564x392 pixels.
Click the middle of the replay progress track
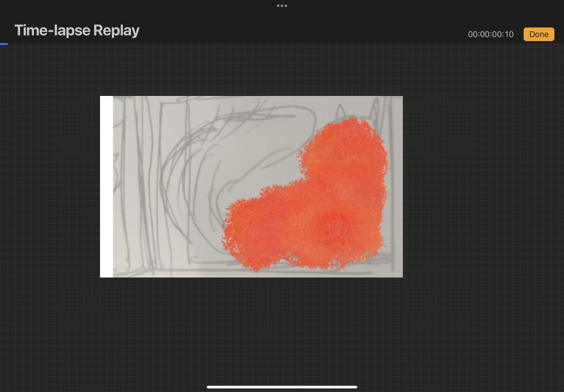pyautogui.click(x=282, y=44)
